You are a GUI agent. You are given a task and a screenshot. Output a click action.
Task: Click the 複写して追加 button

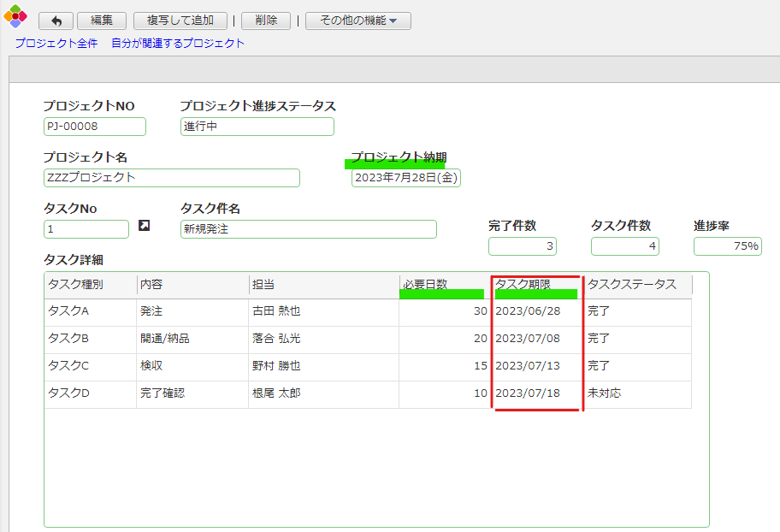tap(180, 21)
